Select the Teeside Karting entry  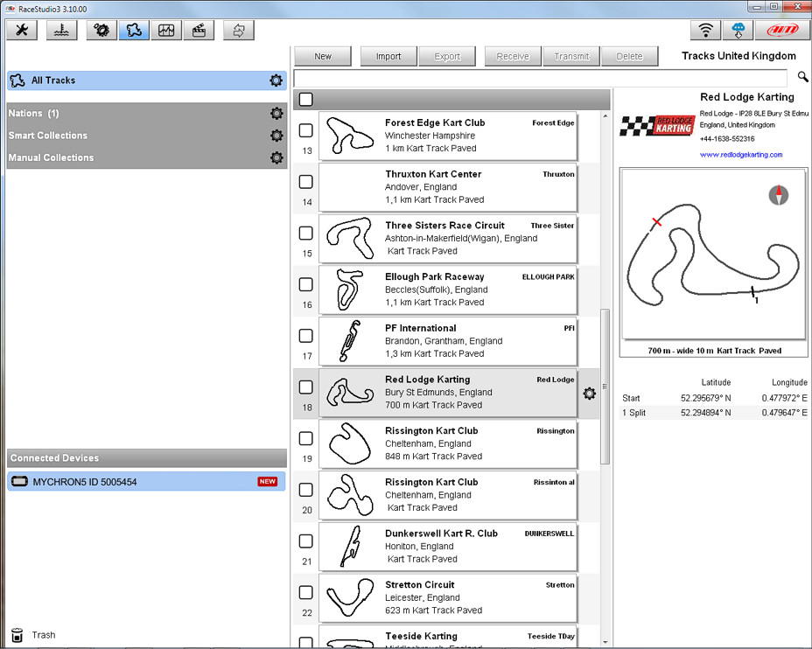coord(447,637)
